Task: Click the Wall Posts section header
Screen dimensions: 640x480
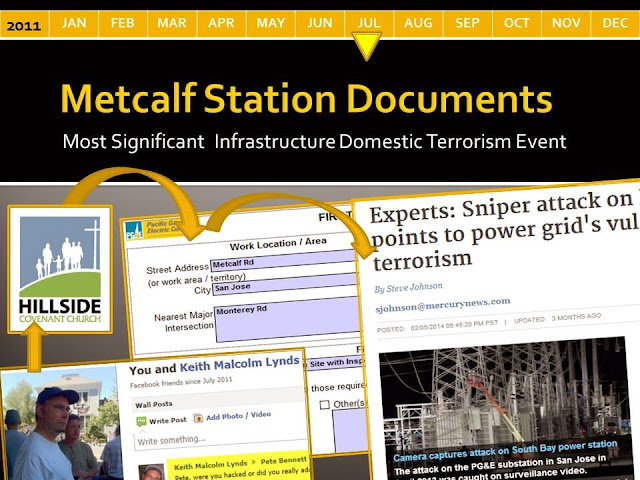Action: (x=153, y=404)
